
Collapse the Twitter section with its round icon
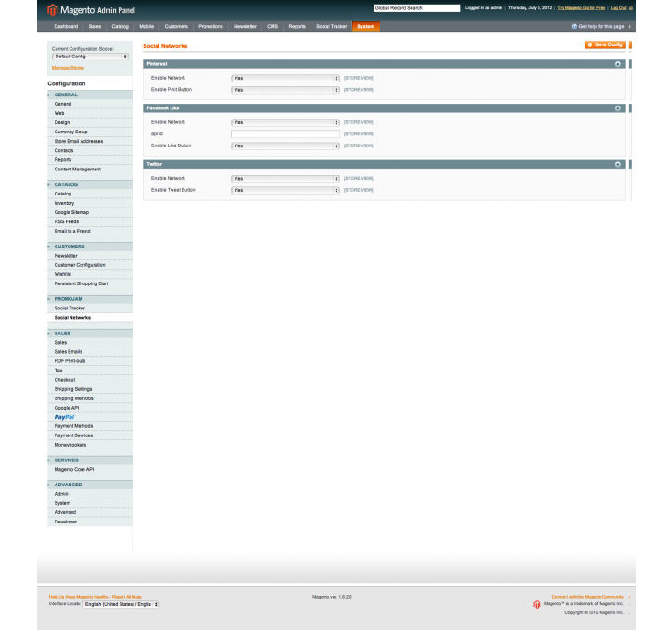click(617, 165)
